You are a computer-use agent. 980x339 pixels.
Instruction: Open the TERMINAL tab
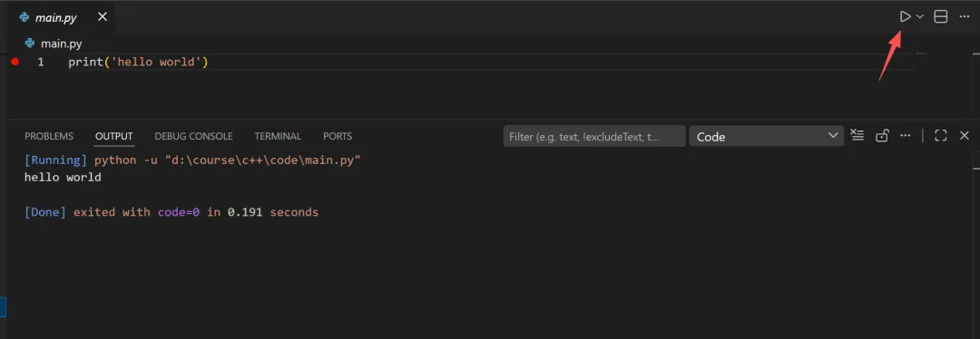(278, 136)
